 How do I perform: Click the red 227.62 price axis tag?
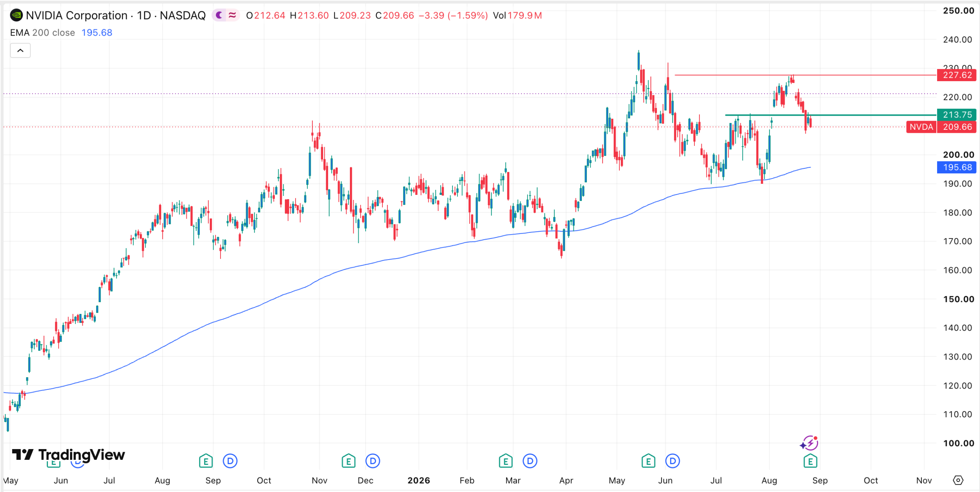(957, 75)
